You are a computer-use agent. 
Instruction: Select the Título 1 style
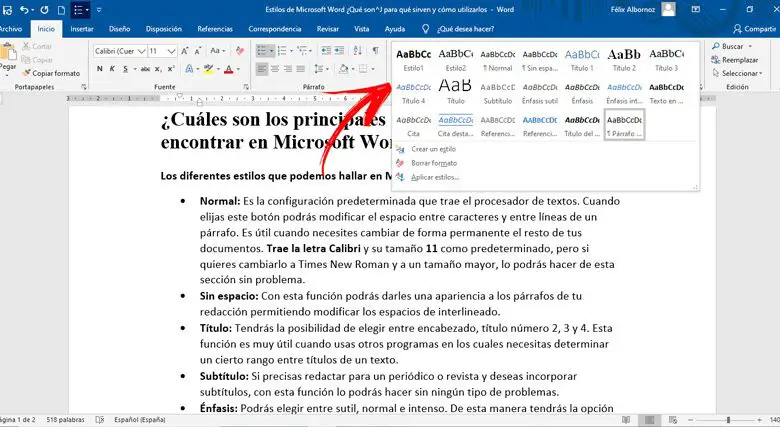(x=582, y=60)
